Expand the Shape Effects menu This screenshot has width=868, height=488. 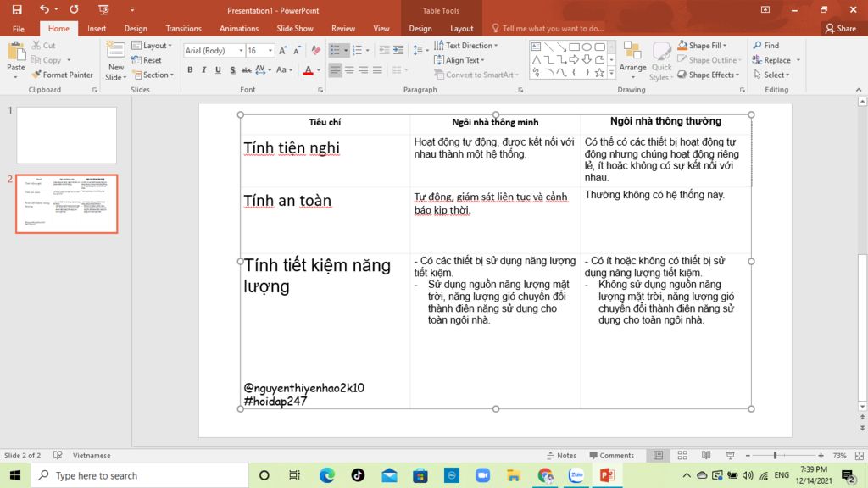click(709, 75)
